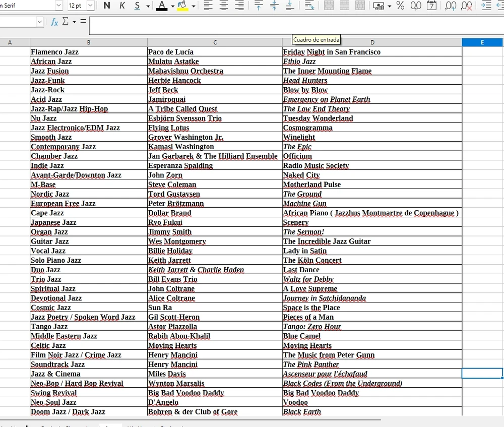Center cell content vertically
The image size is (504, 427).
pos(274,6)
